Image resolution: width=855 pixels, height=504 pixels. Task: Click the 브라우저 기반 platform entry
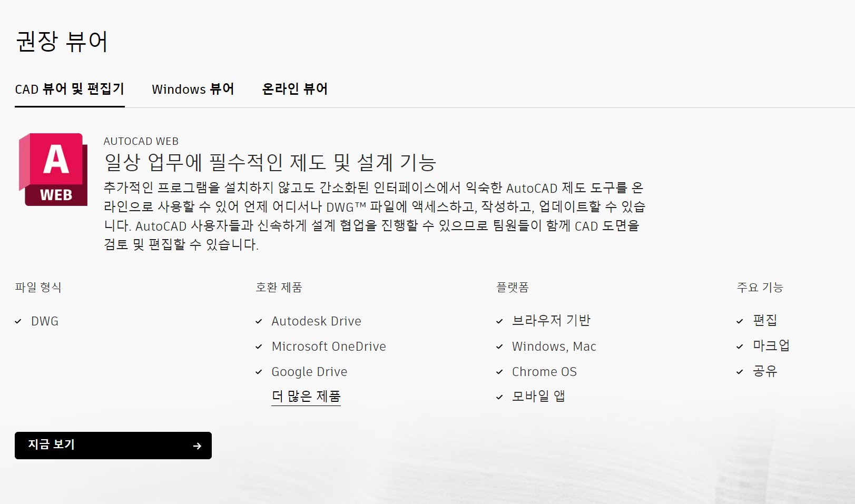coord(551,321)
